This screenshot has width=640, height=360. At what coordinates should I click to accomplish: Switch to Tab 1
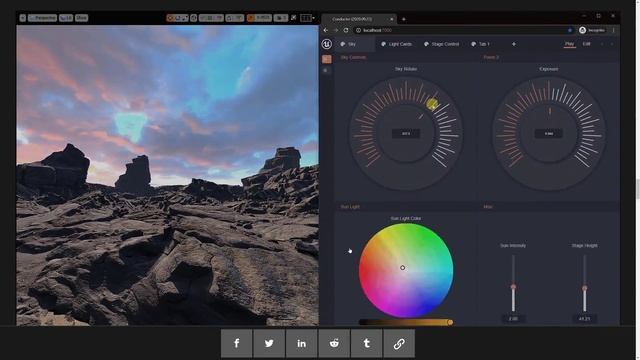click(480, 44)
